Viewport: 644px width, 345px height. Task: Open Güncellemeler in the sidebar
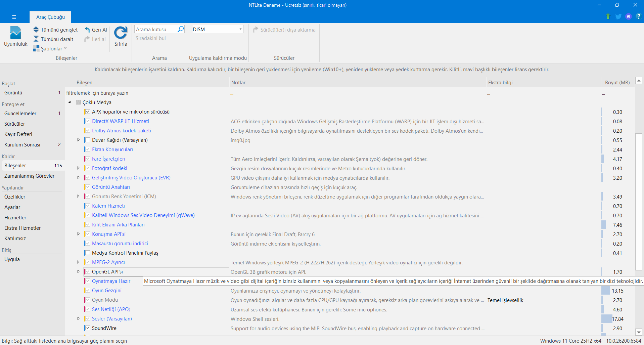point(32,114)
